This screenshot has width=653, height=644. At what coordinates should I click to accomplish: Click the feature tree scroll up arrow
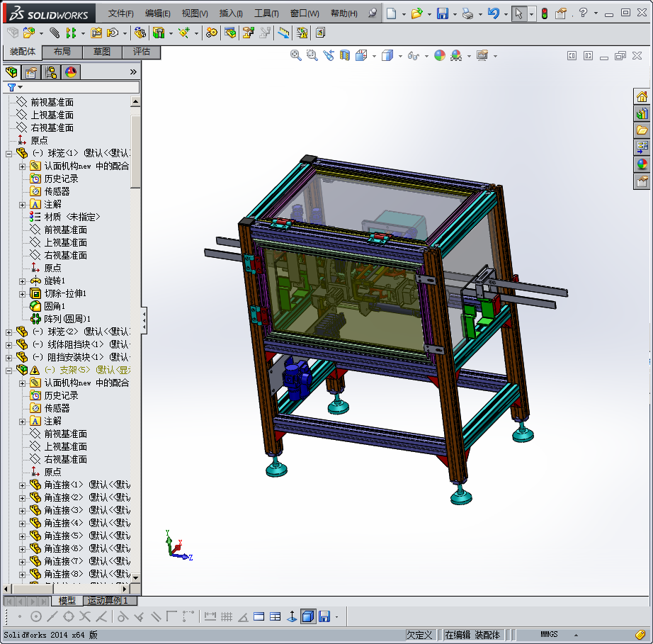(x=135, y=101)
